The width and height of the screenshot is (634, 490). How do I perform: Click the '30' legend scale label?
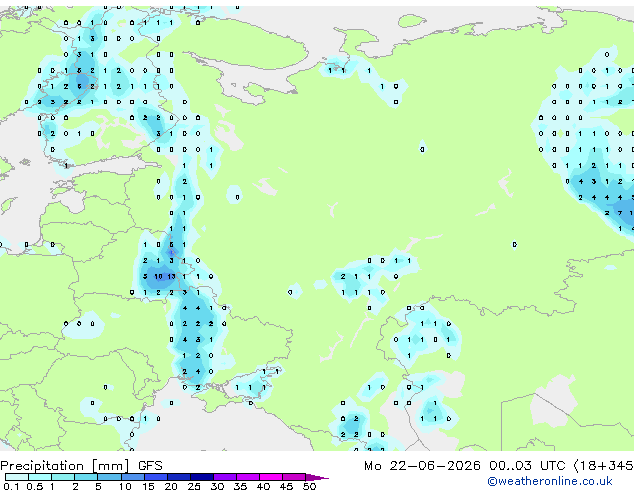click(x=217, y=486)
